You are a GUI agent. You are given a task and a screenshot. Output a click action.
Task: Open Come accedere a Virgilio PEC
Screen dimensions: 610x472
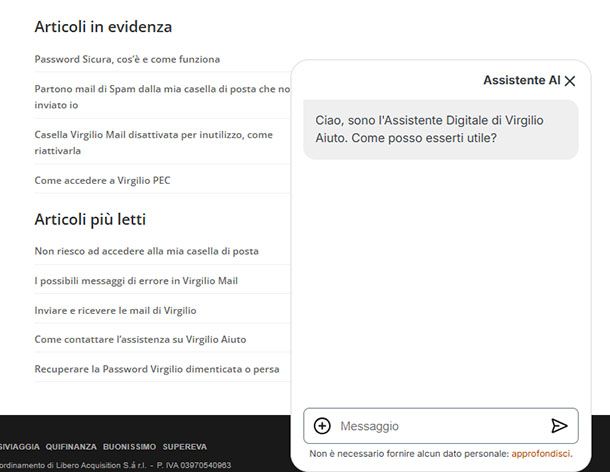point(102,180)
